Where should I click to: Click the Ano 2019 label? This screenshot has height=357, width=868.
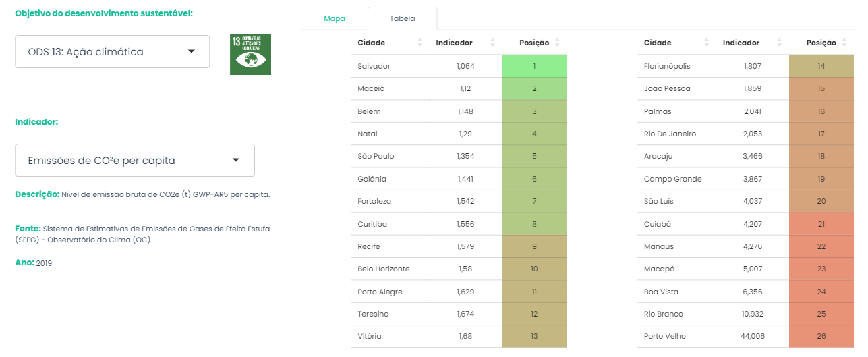(34, 263)
